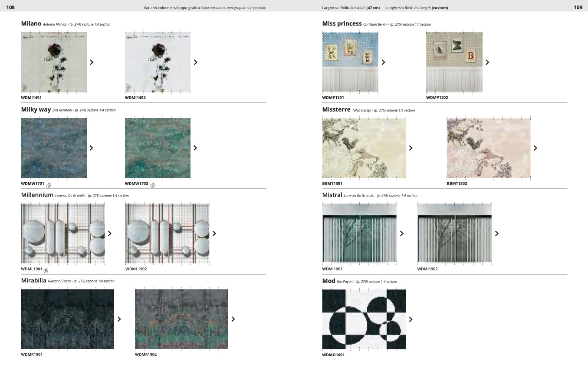Screen dimensions: 588x381
Task: Click the spiral icon next to WDMW1701
Action: coord(49,185)
